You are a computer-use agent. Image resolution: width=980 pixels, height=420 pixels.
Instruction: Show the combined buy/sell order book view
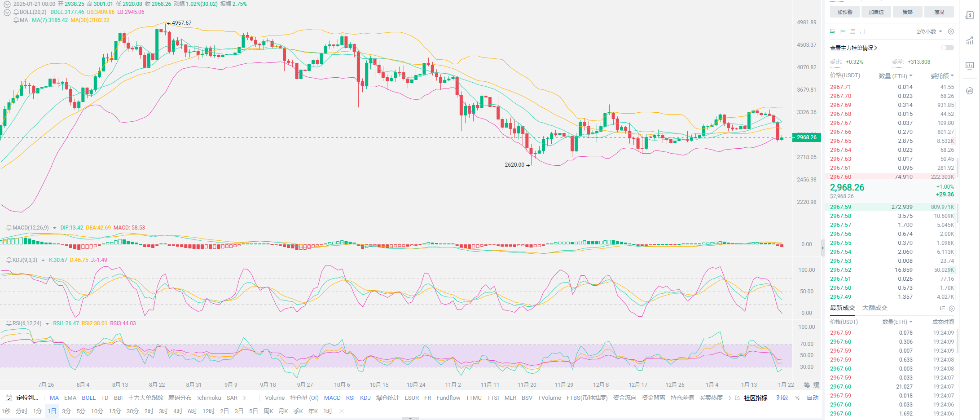coord(833,31)
